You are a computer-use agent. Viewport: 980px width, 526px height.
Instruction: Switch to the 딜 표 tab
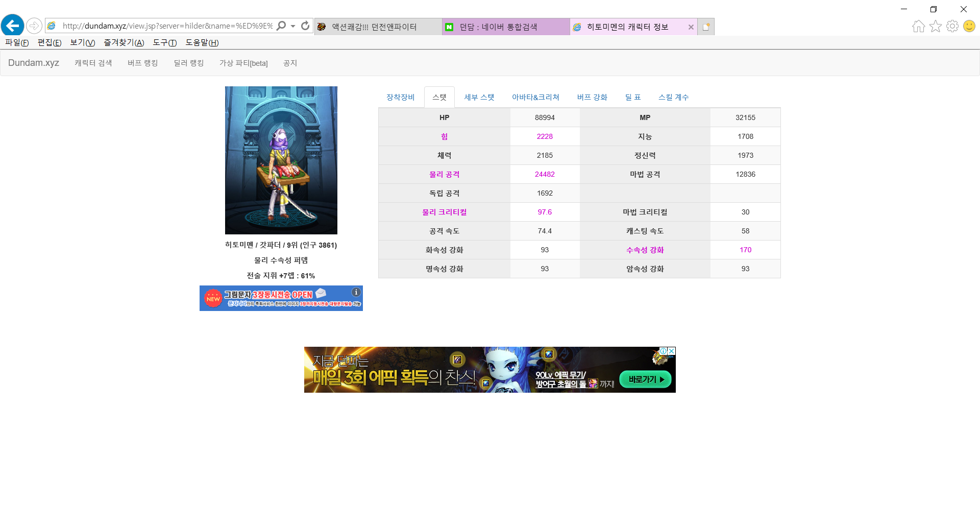633,97
